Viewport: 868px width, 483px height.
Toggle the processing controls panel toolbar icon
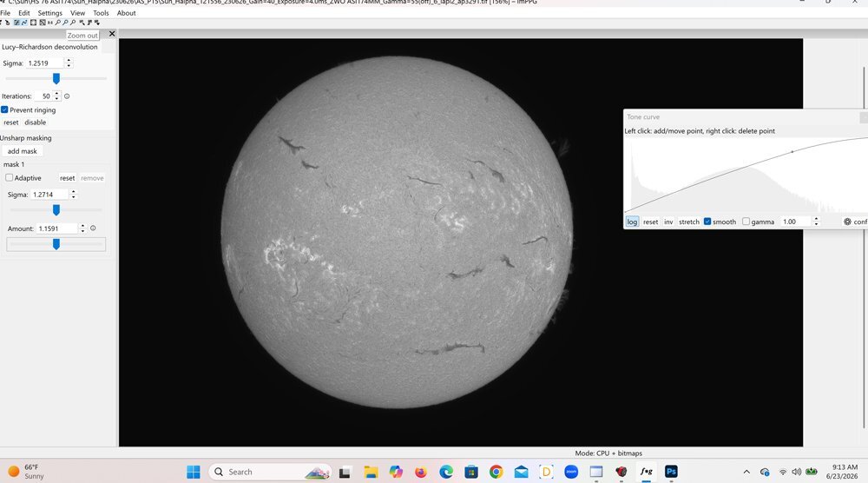click(x=16, y=23)
